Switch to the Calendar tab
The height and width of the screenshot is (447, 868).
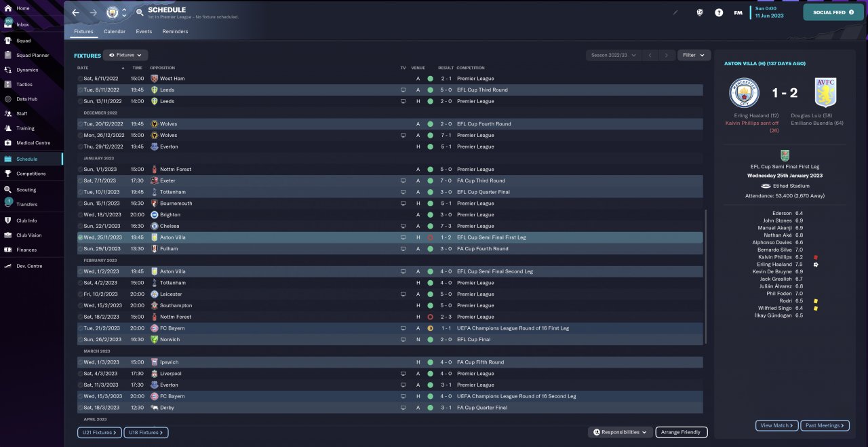pyautogui.click(x=115, y=31)
